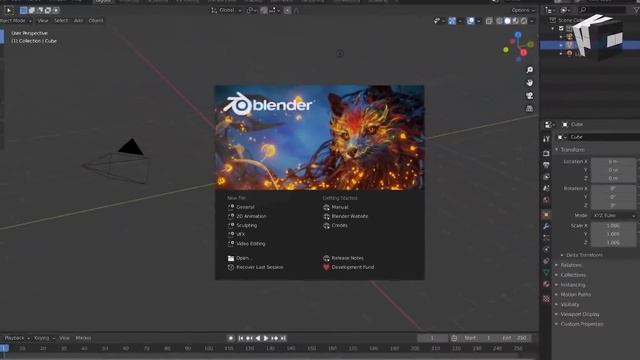The width and height of the screenshot is (640, 360).
Task: Expand the Delta Transform panel
Action: pos(584,255)
